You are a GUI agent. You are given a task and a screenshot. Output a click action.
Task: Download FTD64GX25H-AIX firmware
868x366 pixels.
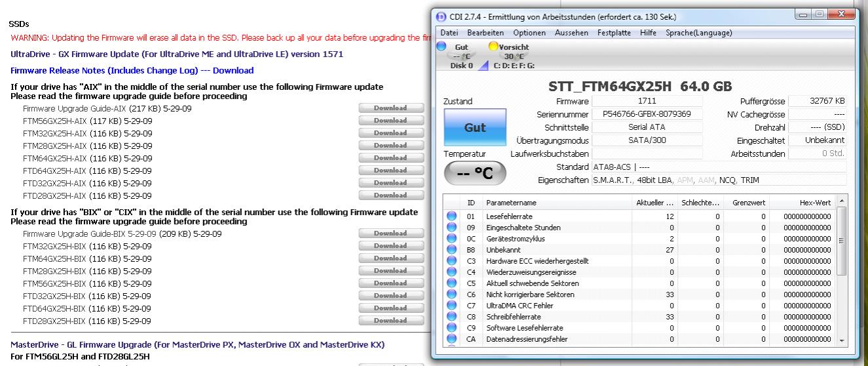(x=391, y=170)
